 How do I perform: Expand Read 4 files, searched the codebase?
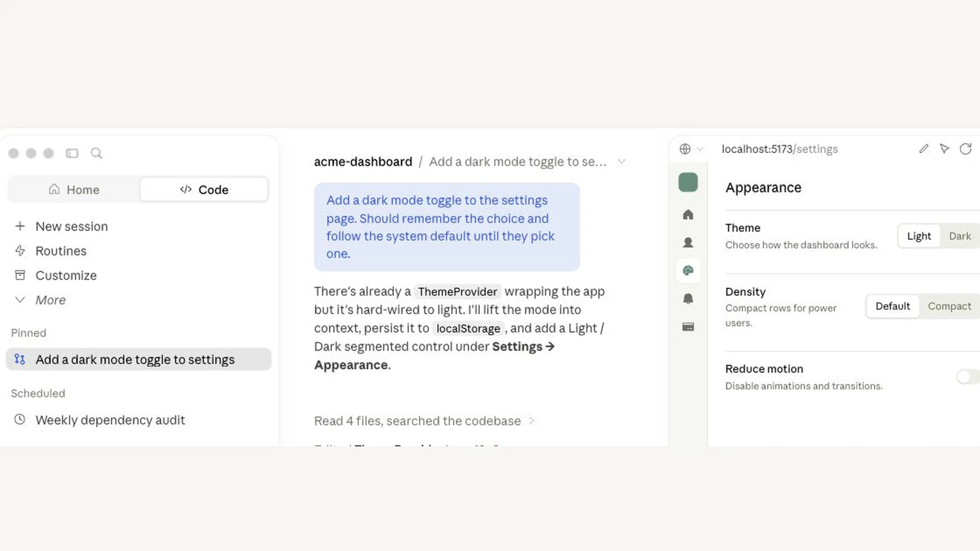pyautogui.click(x=424, y=421)
